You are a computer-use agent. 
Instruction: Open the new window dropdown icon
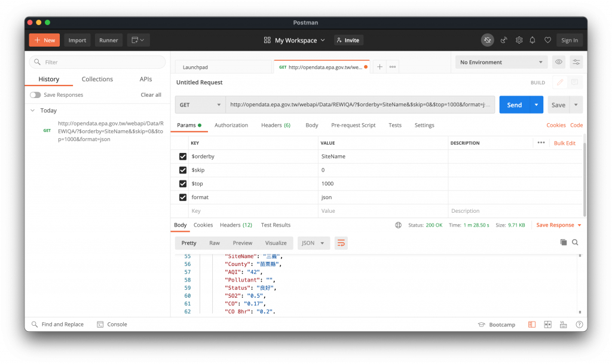pyautogui.click(x=138, y=40)
